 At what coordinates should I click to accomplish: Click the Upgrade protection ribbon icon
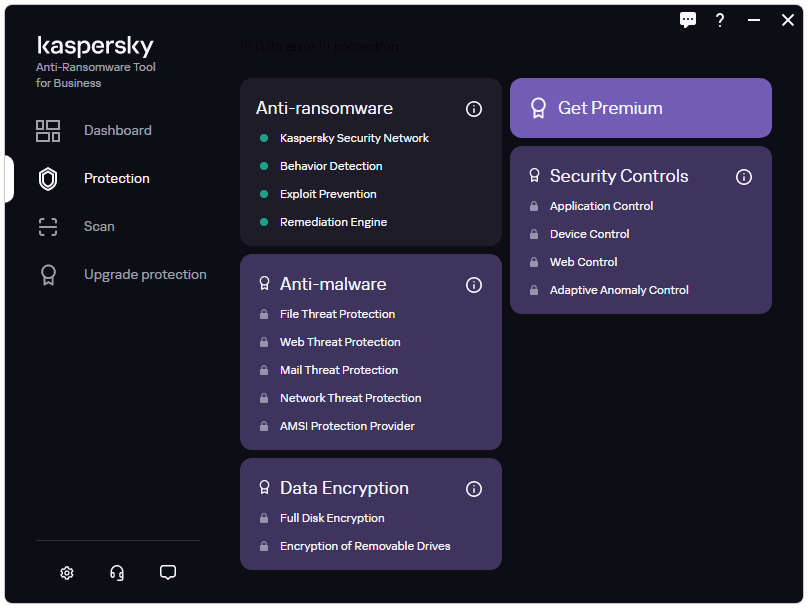(48, 275)
